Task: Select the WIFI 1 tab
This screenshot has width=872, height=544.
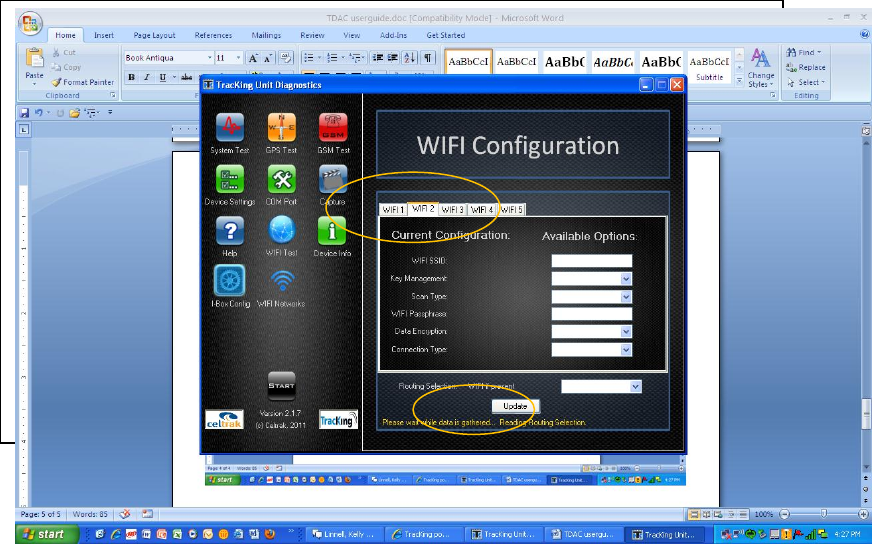Action: click(x=393, y=210)
